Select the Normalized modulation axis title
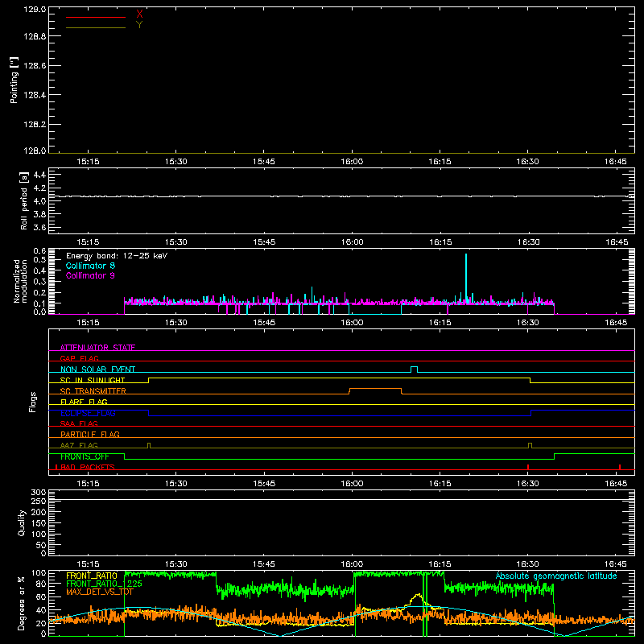 [20, 281]
